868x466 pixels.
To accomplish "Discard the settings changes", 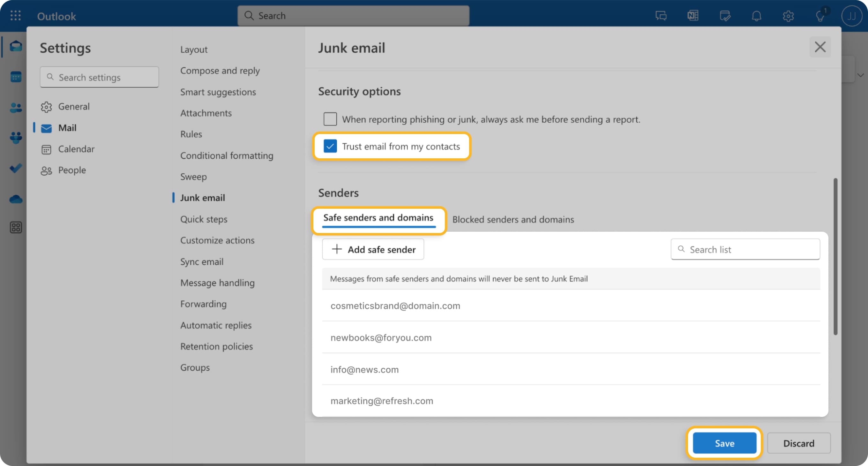I will point(798,443).
